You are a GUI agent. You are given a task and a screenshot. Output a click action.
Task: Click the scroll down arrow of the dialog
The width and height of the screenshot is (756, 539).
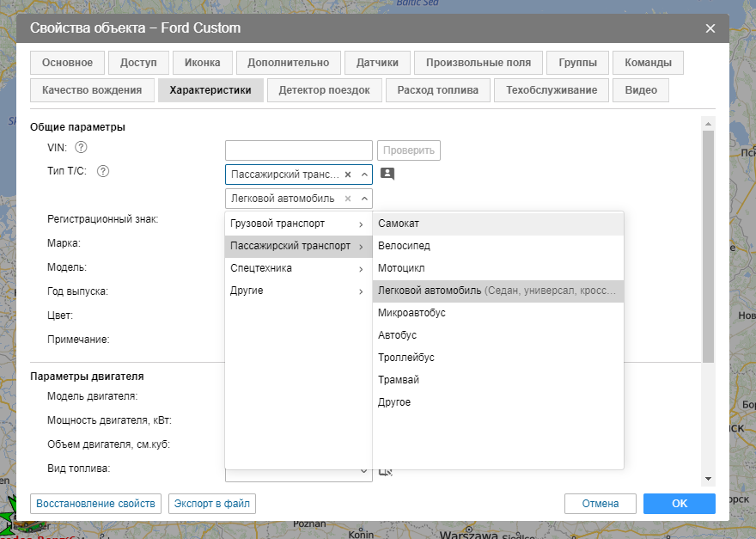[708, 478]
